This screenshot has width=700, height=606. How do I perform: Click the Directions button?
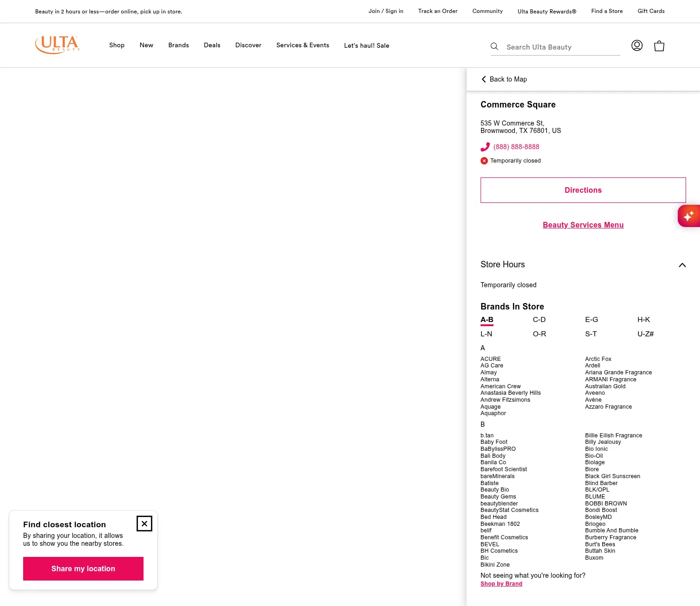pos(583,190)
